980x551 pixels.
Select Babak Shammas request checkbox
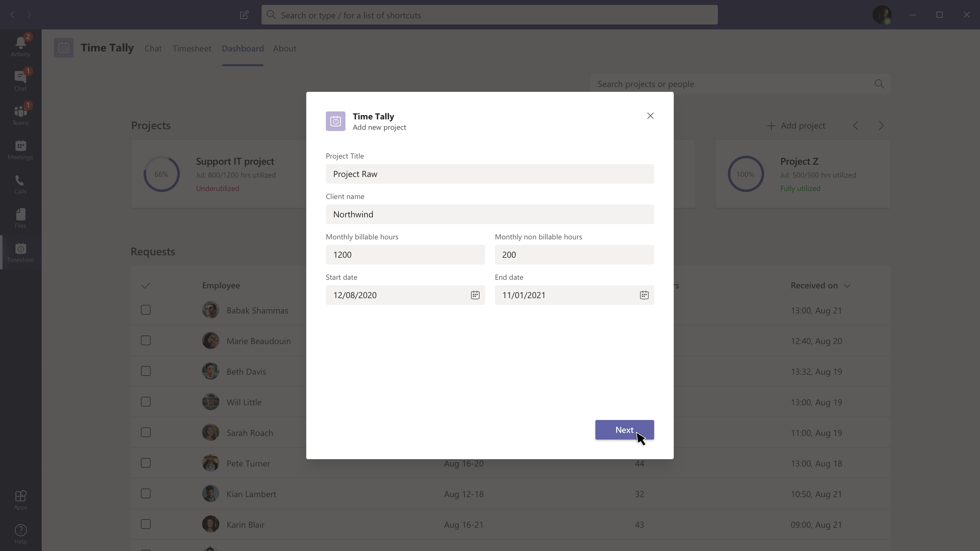(146, 310)
